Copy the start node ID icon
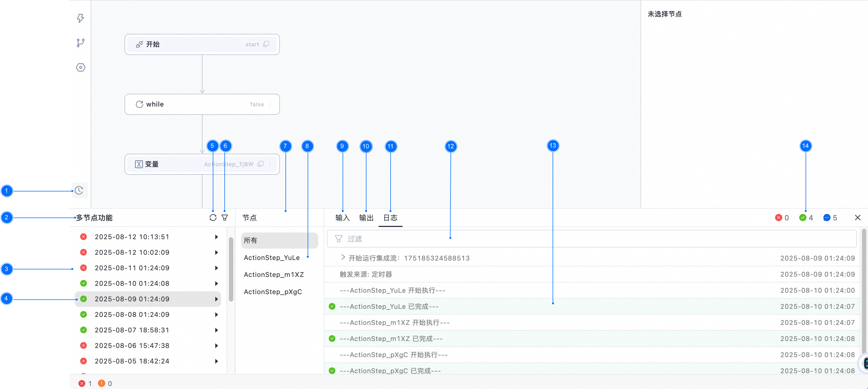 [266, 44]
